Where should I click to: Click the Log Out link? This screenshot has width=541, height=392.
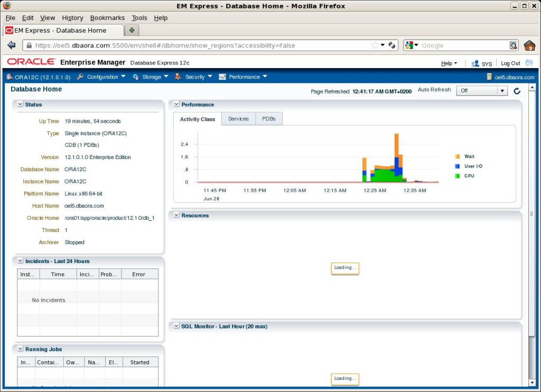(x=510, y=63)
